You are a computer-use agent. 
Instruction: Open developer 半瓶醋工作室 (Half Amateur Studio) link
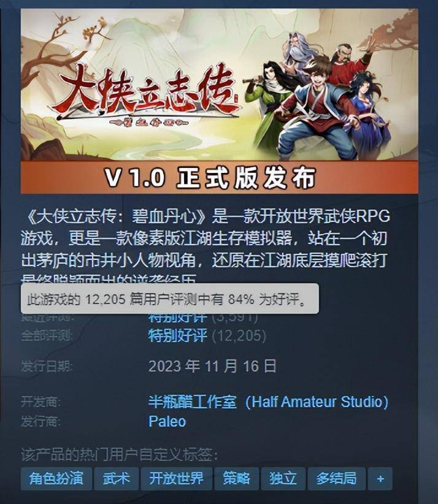pos(268,402)
